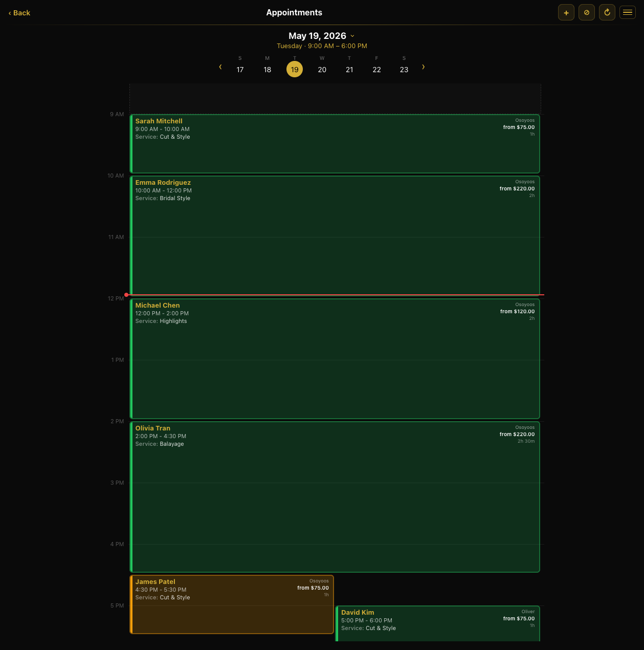Go to the next week
The image size is (644, 650).
tap(423, 67)
